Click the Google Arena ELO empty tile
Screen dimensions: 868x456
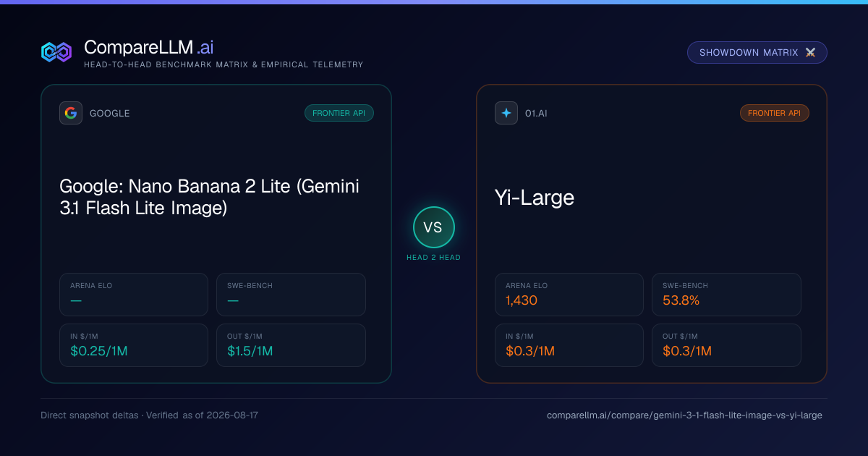click(134, 295)
